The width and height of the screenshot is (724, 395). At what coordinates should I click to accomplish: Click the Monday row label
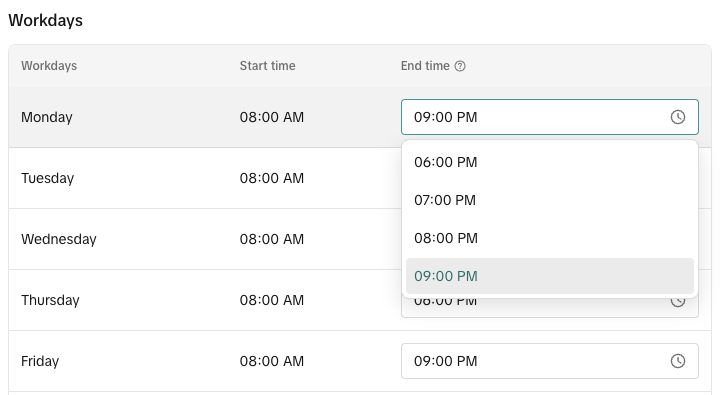(47, 117)
